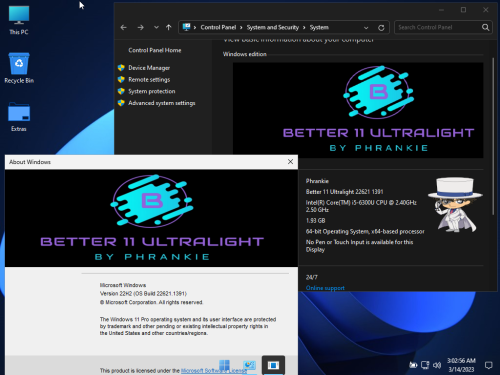Click 64-bit Operating System text

click(365, 231)
